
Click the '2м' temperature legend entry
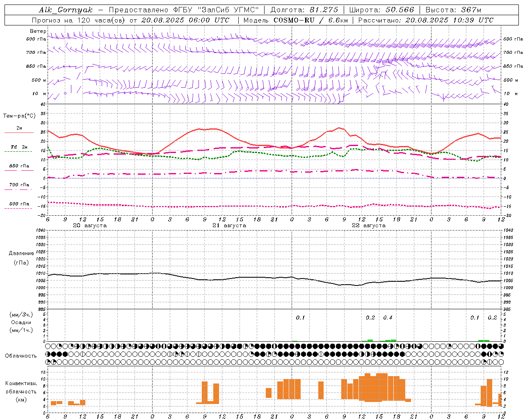tap(19, 128)
